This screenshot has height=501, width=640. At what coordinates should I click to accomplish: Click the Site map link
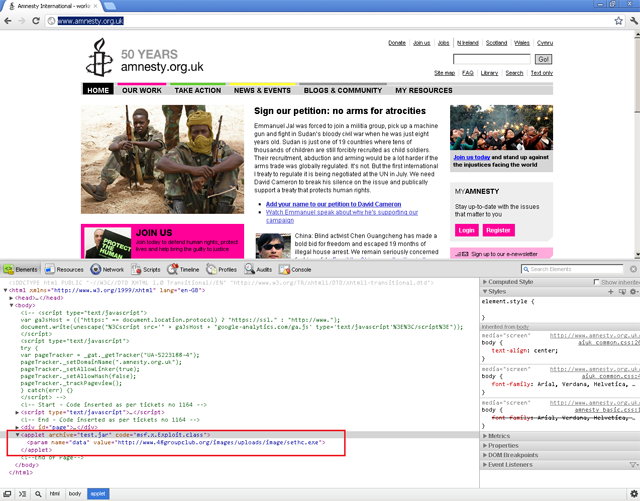pyautogui.click(x=444, y=73)
